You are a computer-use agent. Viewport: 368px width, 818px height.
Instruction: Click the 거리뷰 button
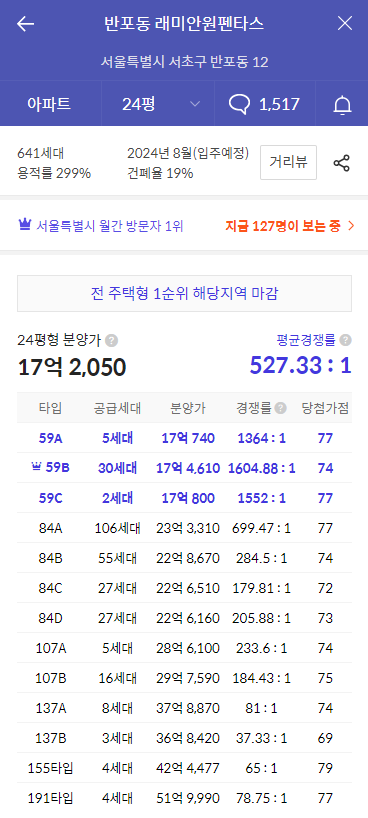point(288,162)
